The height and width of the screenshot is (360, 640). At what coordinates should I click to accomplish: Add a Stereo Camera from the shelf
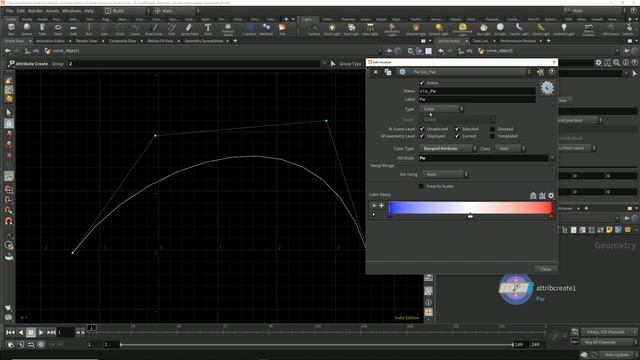(x=589, y=29)
